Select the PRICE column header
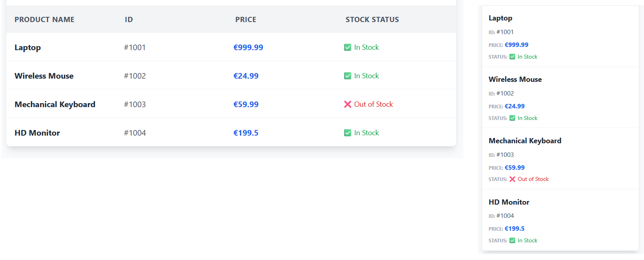 coord(246,20)
